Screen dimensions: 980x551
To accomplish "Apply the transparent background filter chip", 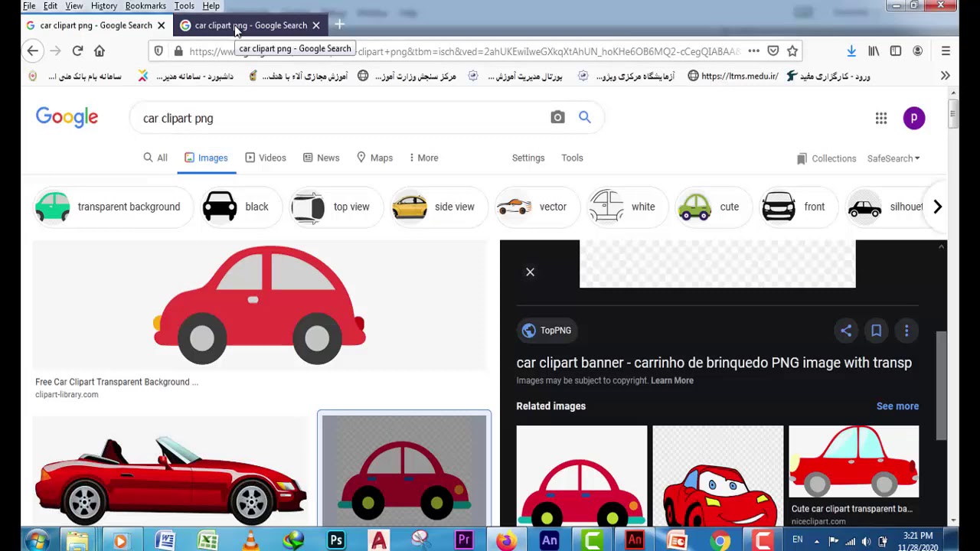I will point(109,207).
